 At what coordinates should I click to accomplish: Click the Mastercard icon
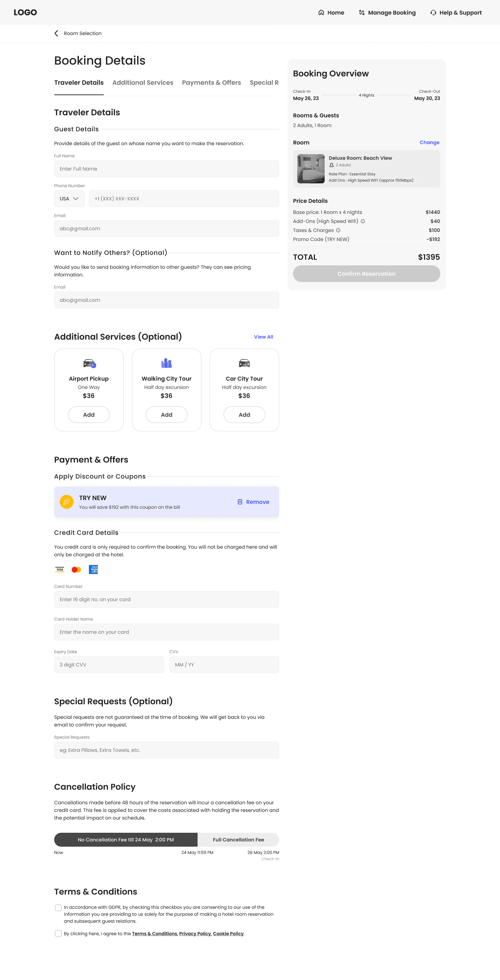point(76,570)
